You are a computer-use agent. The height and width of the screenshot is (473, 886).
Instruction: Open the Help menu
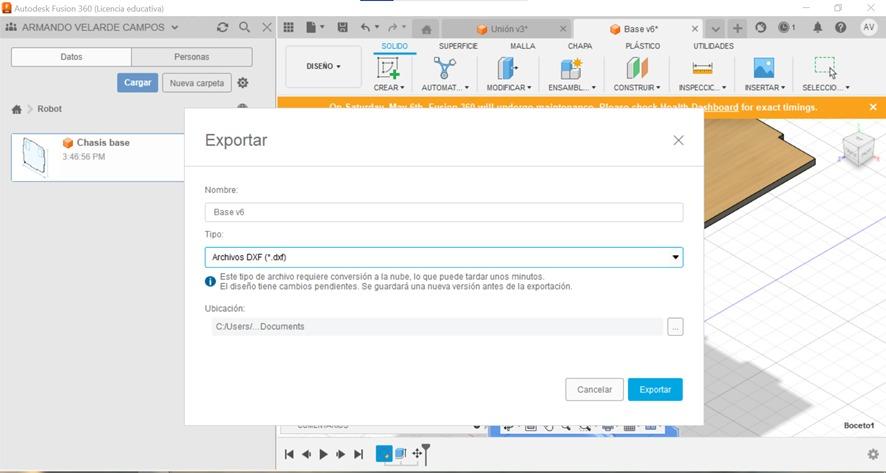point(841,27)
